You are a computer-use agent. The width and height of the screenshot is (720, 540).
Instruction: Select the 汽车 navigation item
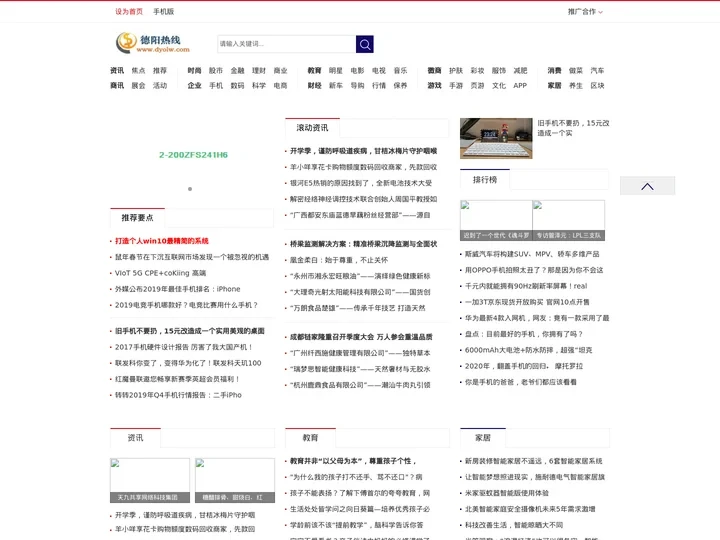click(x=597, y=70)
